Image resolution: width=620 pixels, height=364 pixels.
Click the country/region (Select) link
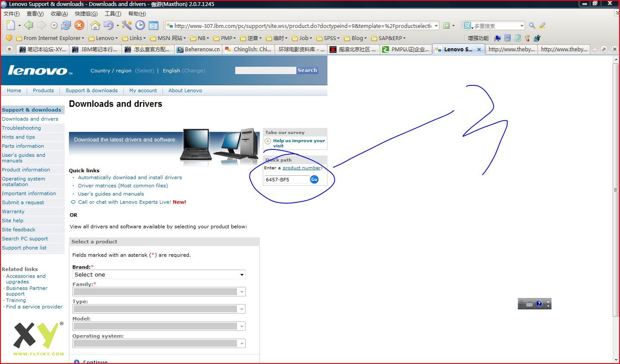pos(144,71)
